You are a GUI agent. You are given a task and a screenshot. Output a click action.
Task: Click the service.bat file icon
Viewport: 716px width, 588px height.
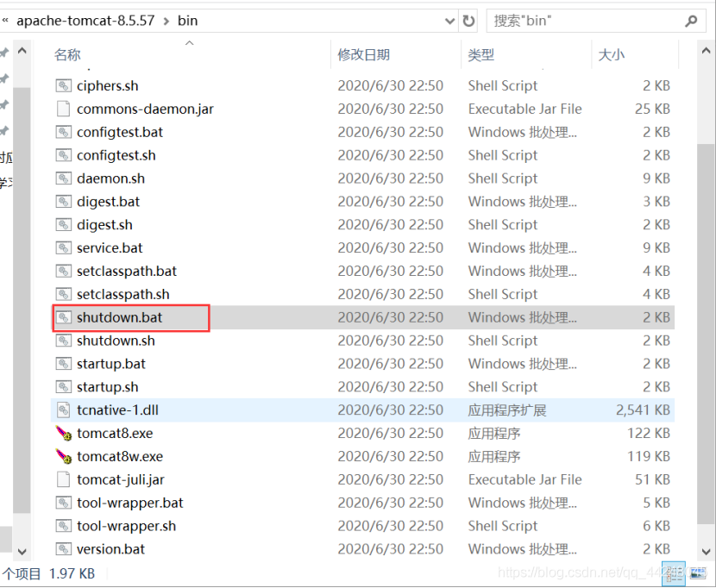[x=64, y=248]
